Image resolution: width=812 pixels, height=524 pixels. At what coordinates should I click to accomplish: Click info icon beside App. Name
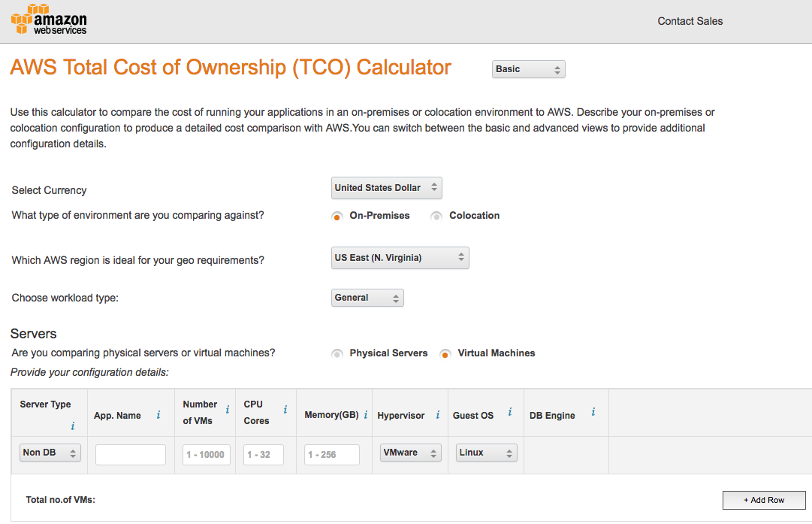158,415
